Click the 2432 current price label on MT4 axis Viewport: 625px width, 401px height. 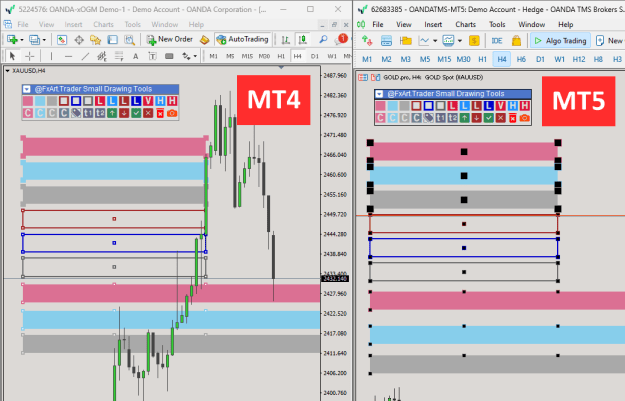335,279
